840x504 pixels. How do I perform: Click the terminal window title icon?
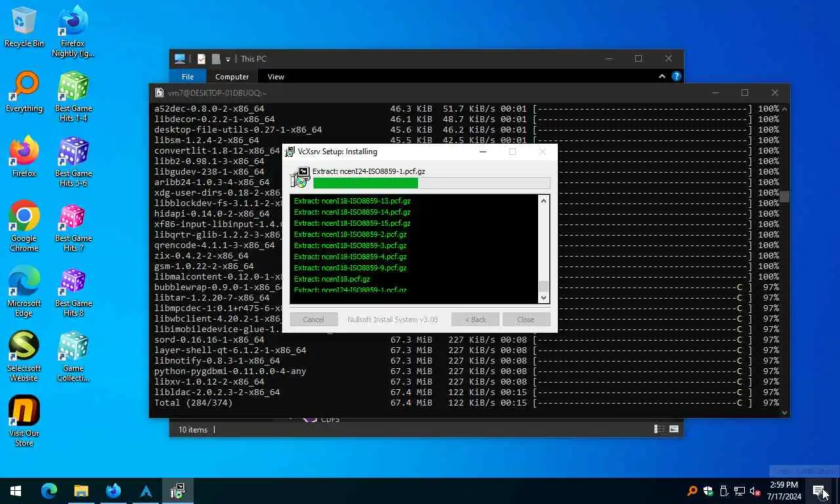(159, 93)
